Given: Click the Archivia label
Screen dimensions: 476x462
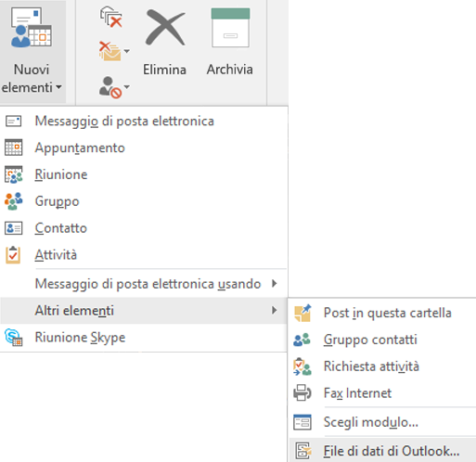Looking at the screenshot, I should pyautogui.click(x=230, y=70).
